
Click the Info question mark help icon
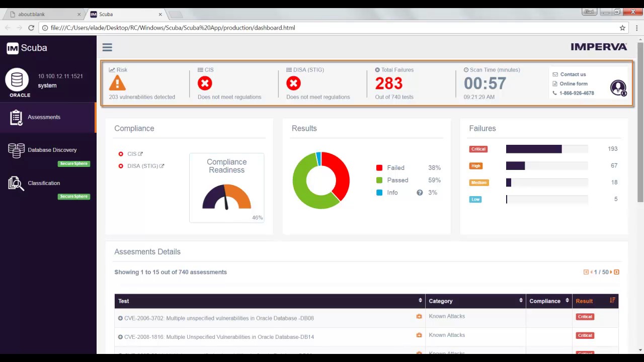(x=420, y=193)
